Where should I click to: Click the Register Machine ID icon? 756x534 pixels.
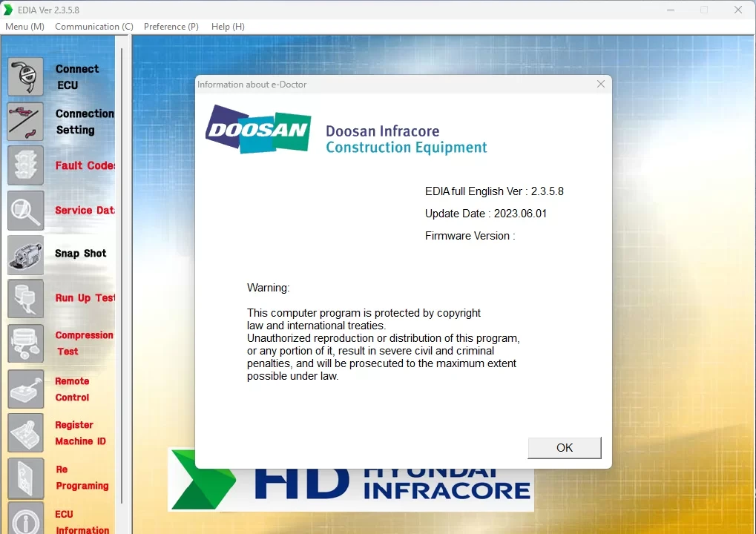(26, 433)
